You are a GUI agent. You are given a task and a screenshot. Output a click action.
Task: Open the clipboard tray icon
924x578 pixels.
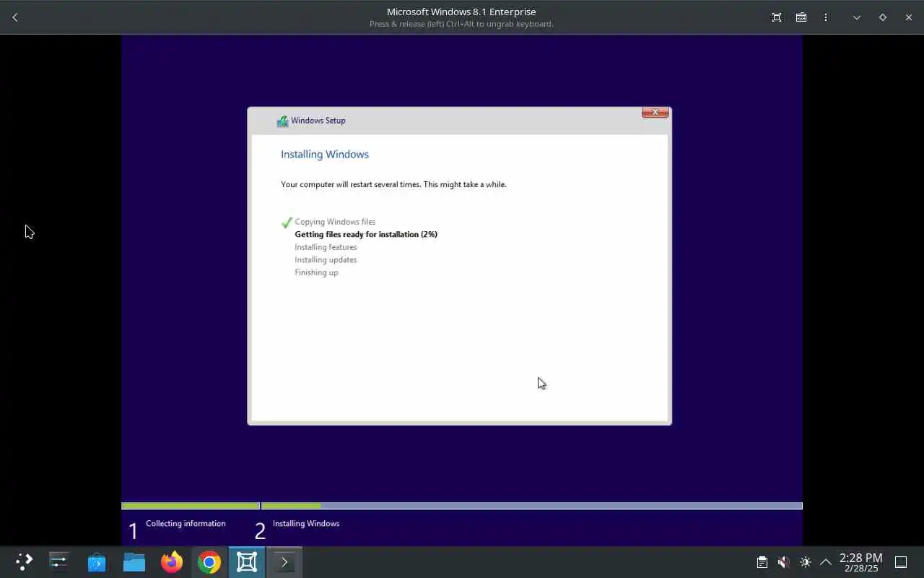click(x=762, y=562)
